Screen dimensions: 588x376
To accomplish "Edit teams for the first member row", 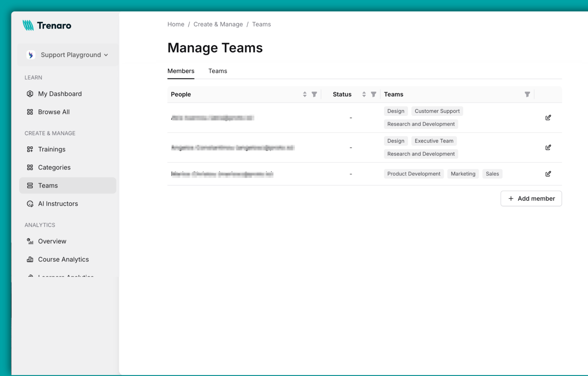I will (548, 117).
